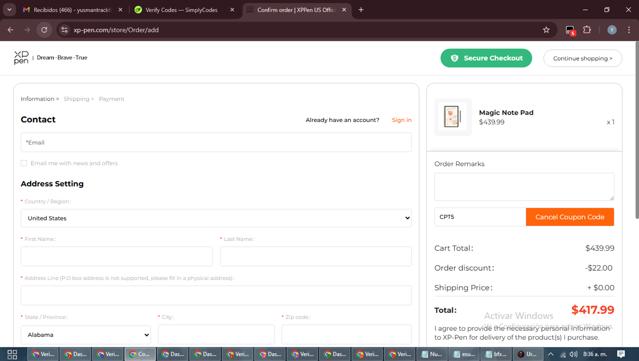Viewport: 639px width, 361px height.
Task: Focus the First Name field
Action: tap(117, 256)
